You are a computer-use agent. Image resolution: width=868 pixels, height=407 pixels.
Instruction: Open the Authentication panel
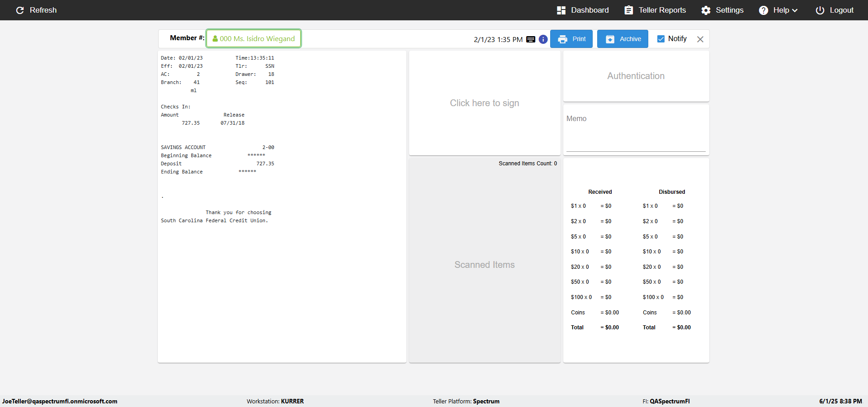[636, 76]
